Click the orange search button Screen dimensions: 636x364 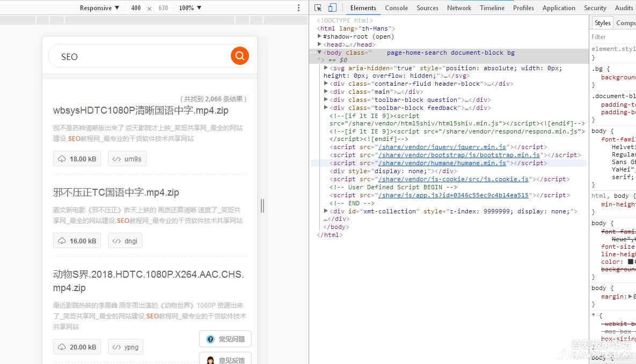point(239,56)
